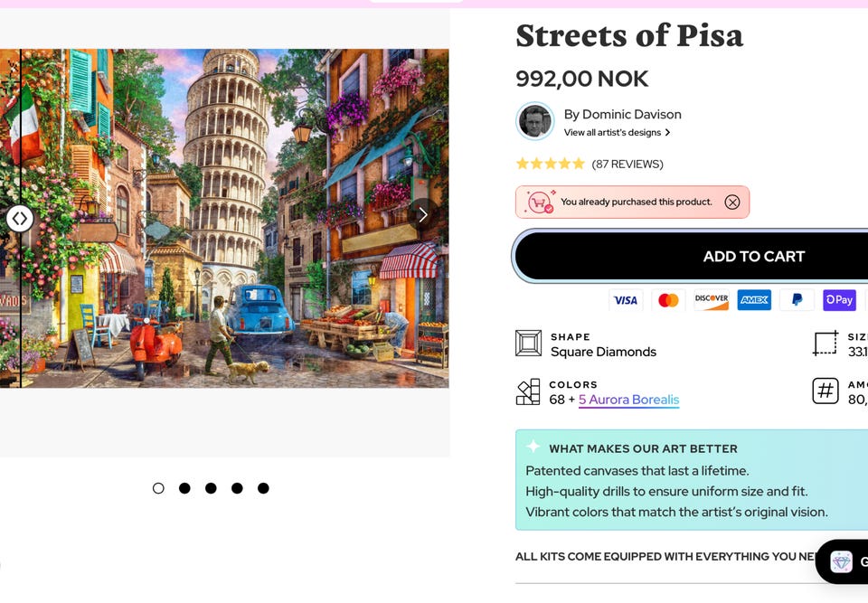
Task: Click the ADD TO CART button
Action: (x=691, y=256)
